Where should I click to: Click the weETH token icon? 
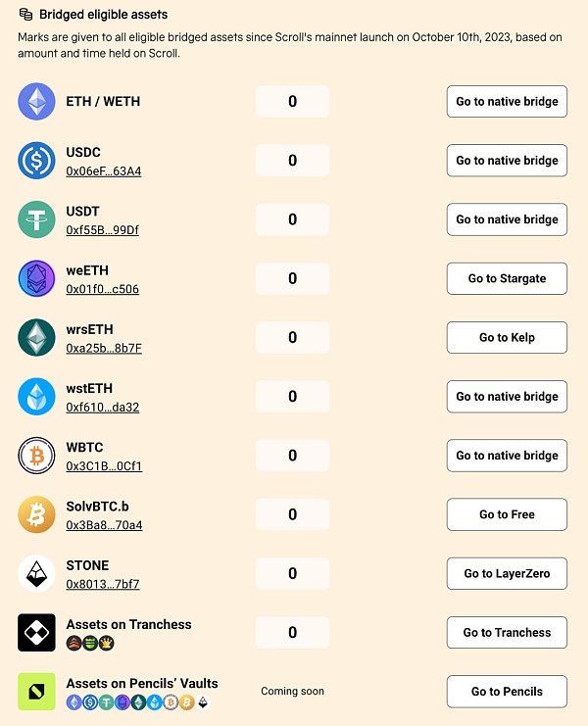pyautogui.click(x=37, y=278)
